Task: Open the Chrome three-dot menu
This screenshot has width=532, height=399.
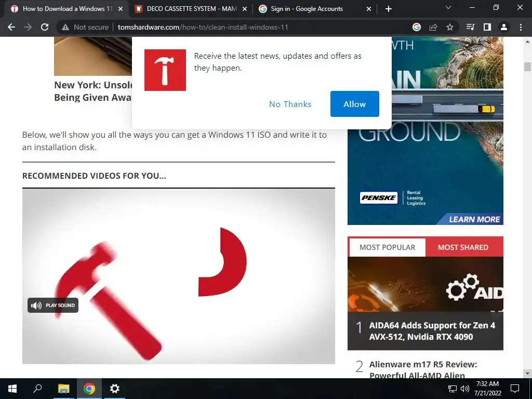Action: 521,27
